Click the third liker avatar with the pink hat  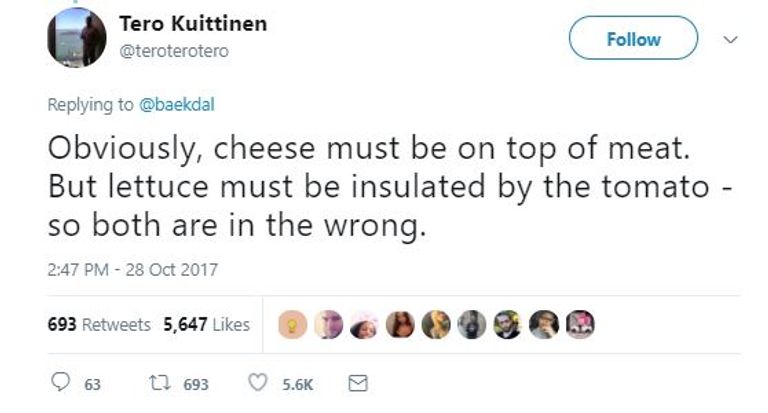click(363, 325)
